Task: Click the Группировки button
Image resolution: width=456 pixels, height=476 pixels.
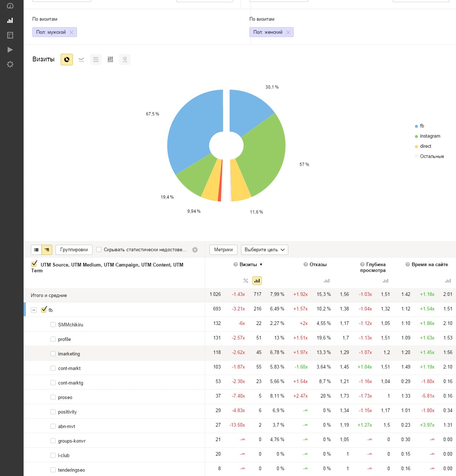Action: pos(74,250)
